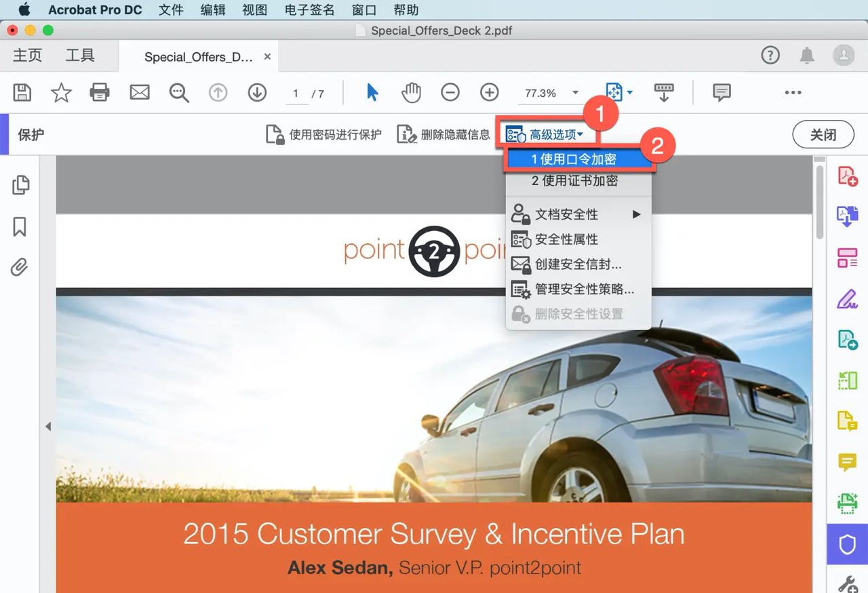Open the user profile avatar

pyautogui.click(x=844, y=56)
